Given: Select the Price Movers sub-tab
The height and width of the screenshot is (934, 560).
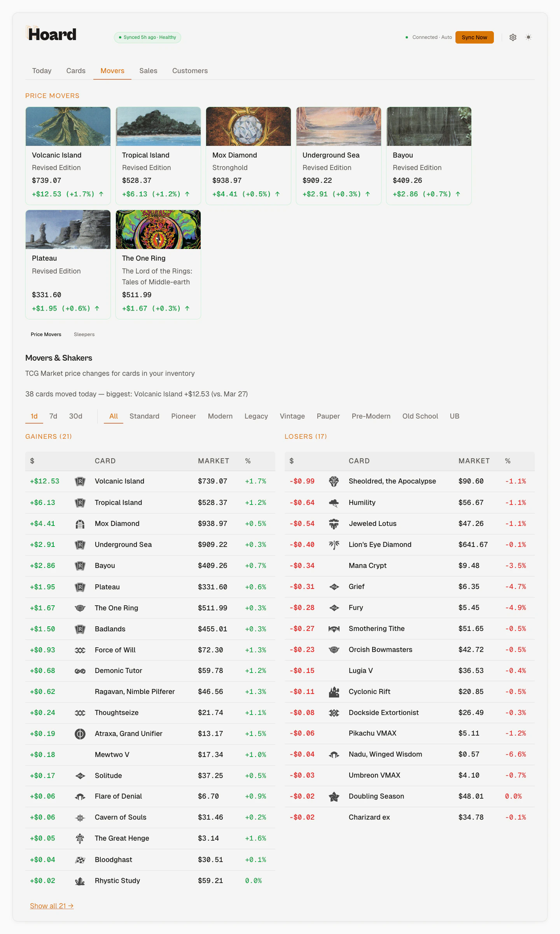Looking at the screenshot, I should [x=46, y=335].
